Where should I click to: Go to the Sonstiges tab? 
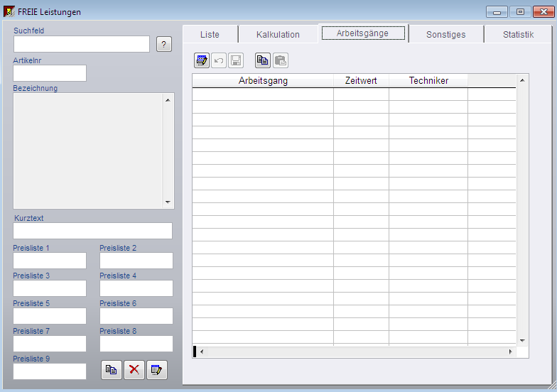pos(445,34)
